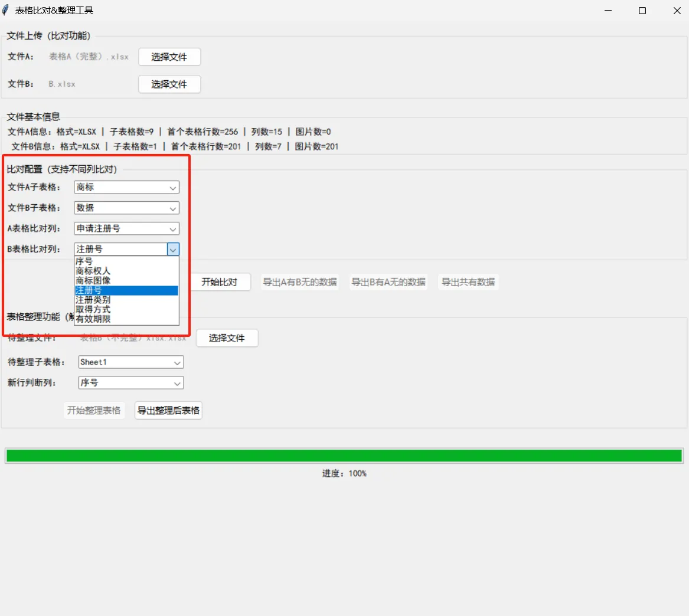Image resolution: width=689 pixels, height=616 pixels.
Task: Click the 开始整理表格 button
Action: point(94,411)
